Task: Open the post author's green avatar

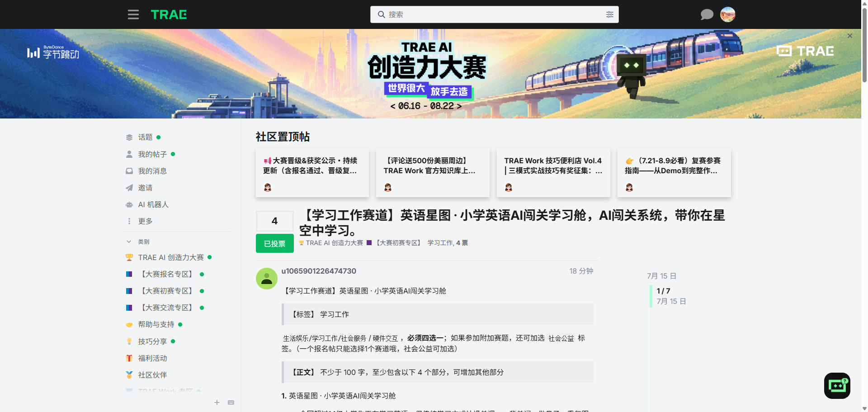Action: (x=267, y=279)
